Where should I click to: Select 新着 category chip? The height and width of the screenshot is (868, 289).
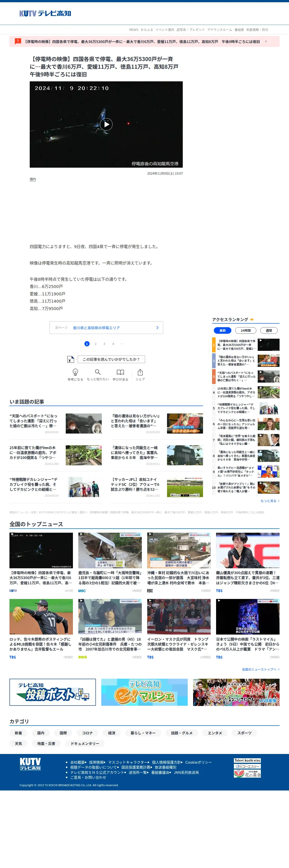pos(18,733)
